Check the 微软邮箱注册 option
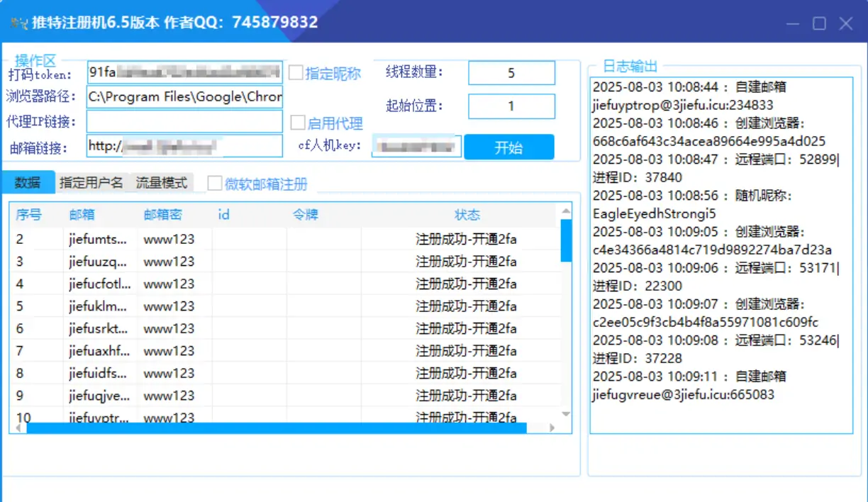 click(x=214, y=184)
